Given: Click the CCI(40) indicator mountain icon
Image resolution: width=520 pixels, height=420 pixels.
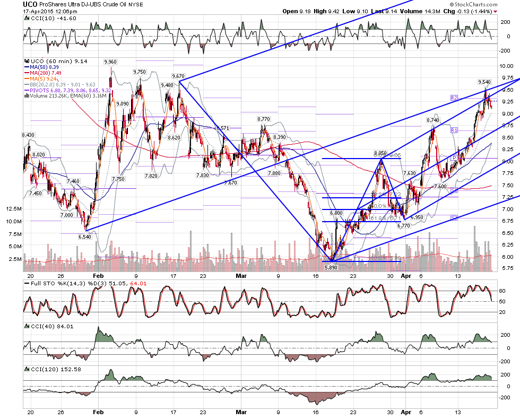Looking at the screenshot, I should (x=27, y=327).
